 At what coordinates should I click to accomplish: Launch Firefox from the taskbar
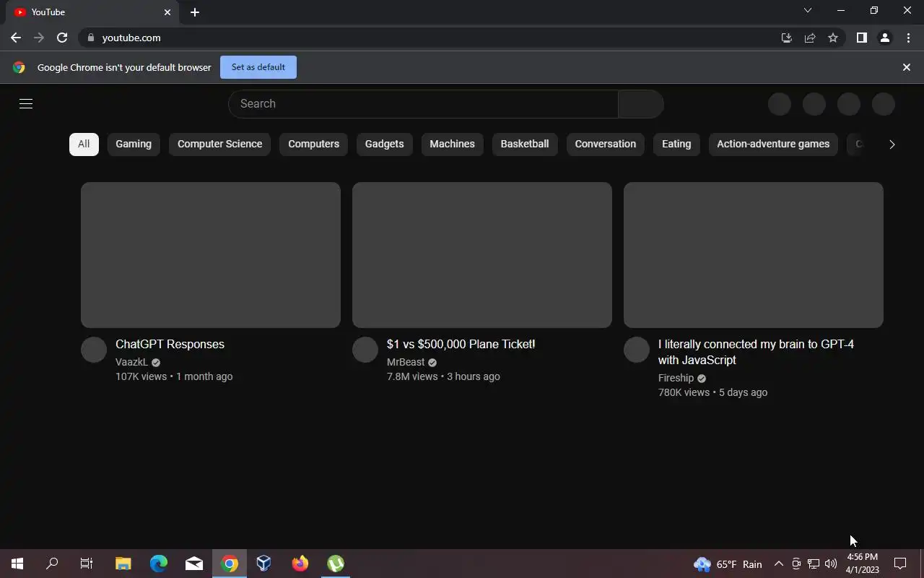pos(300,564)
